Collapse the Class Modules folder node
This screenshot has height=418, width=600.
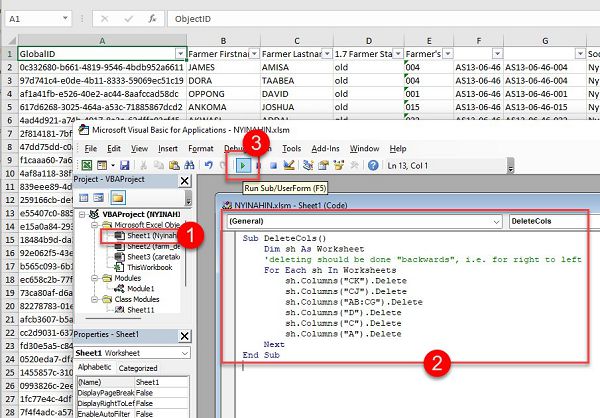point(94,299)
